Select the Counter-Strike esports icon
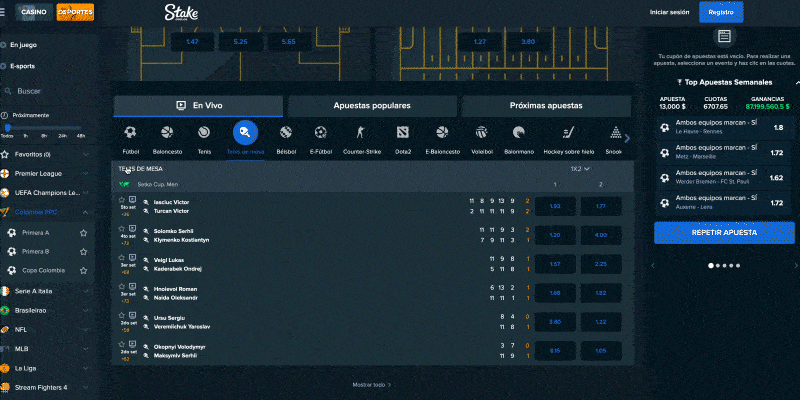This screenshot has height=400, width=800. (362, 132)
